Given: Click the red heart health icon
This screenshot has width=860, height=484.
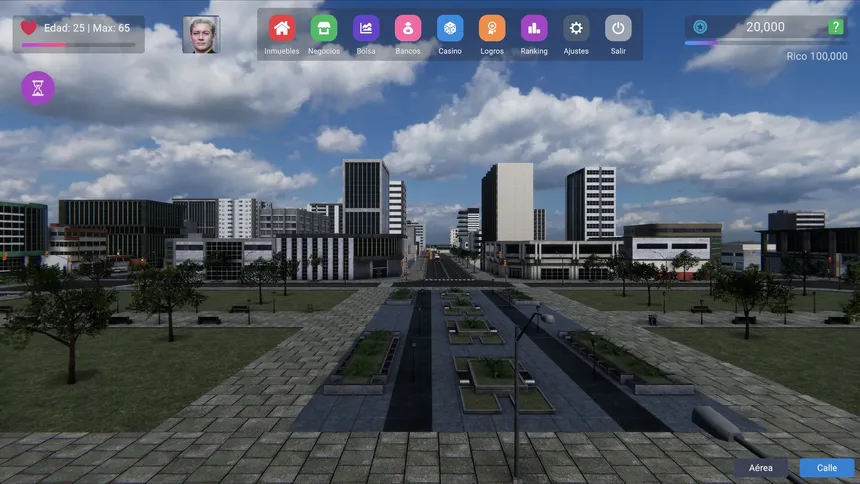Looking at the screenshot, I should point(29,27).
